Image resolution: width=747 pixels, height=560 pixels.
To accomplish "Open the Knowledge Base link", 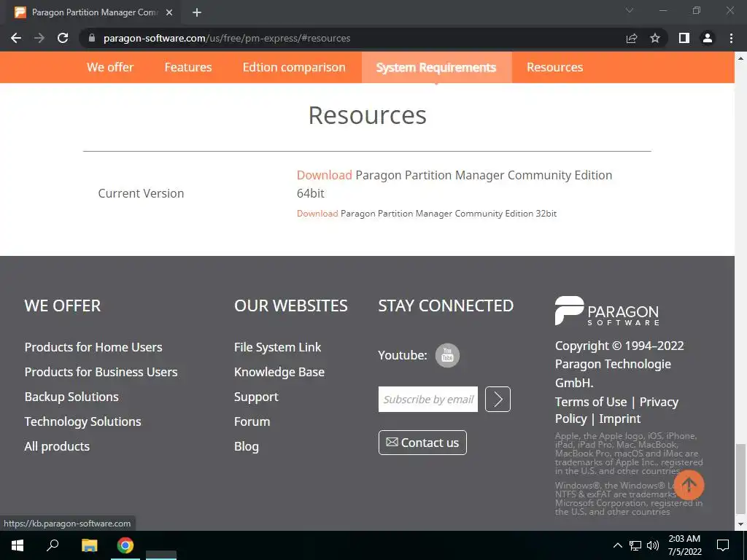I will pyautogui.click(x=279, y=372).
